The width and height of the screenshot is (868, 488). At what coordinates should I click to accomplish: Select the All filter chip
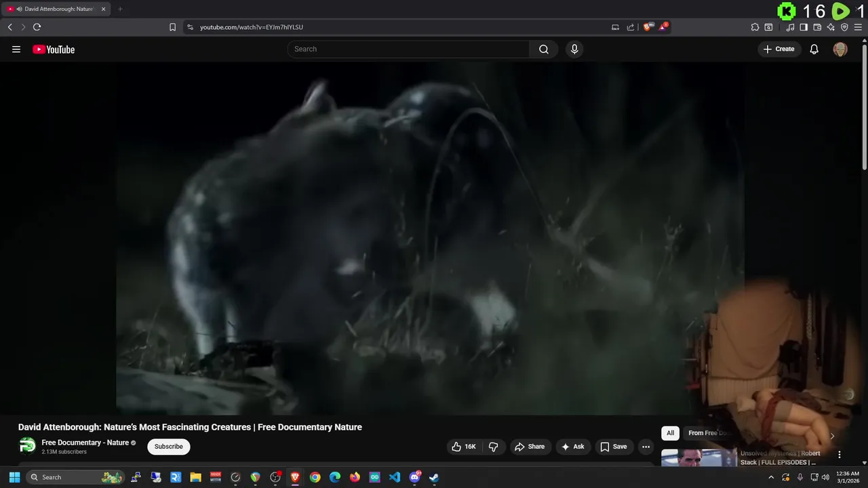point(670,433)
